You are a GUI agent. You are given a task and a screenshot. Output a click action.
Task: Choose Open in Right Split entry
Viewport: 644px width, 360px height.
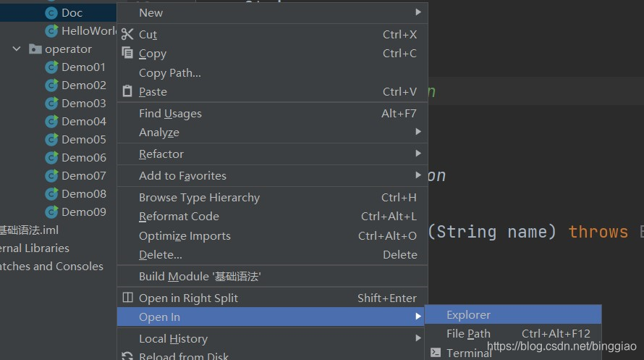tap(272, 298)
